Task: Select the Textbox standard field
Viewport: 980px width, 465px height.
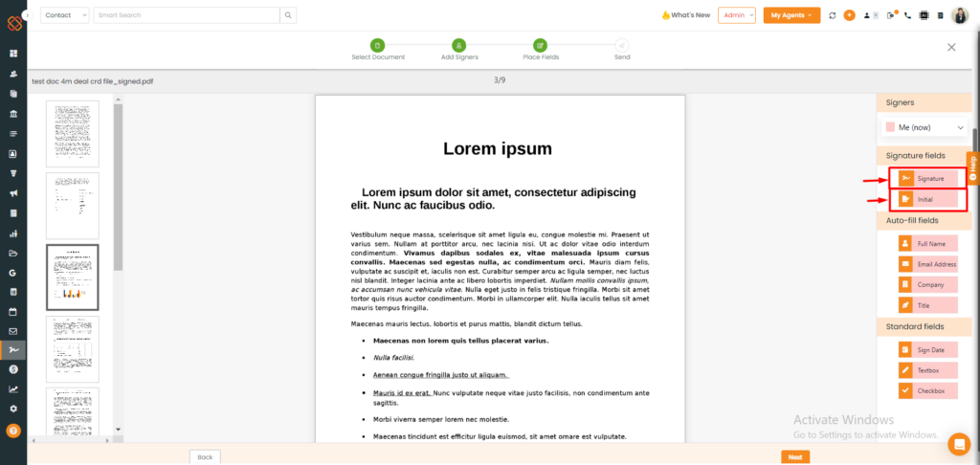Action: (927, 370)
